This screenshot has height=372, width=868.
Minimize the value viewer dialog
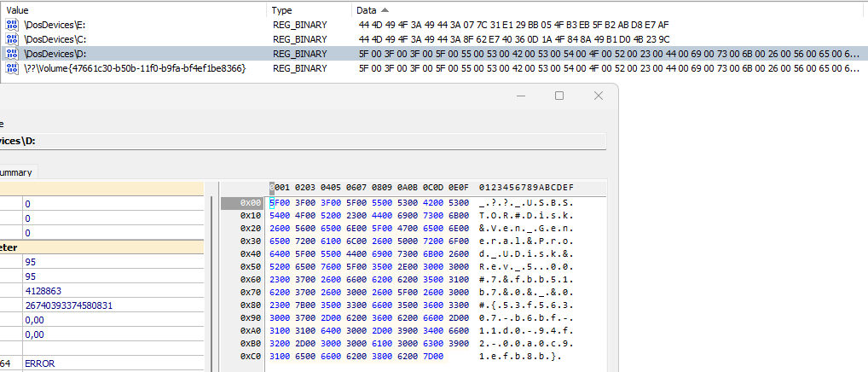coord(521,96)
